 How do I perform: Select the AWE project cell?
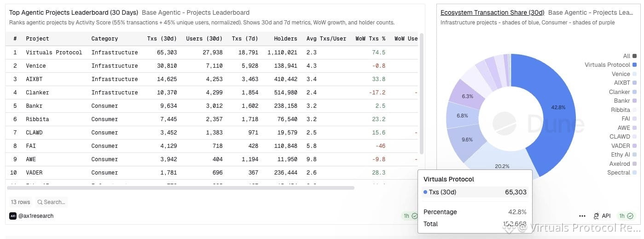(31, 159)
